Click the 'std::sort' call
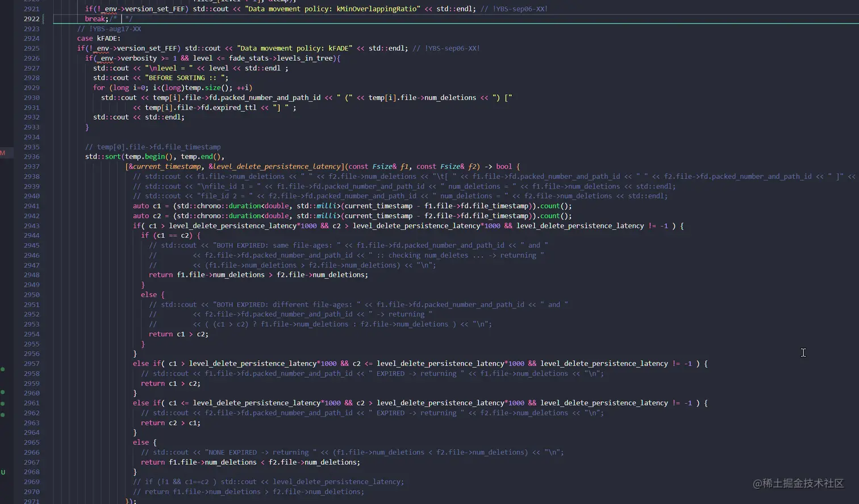The height and width of the screenshot is (504, 859). [103, 157]
